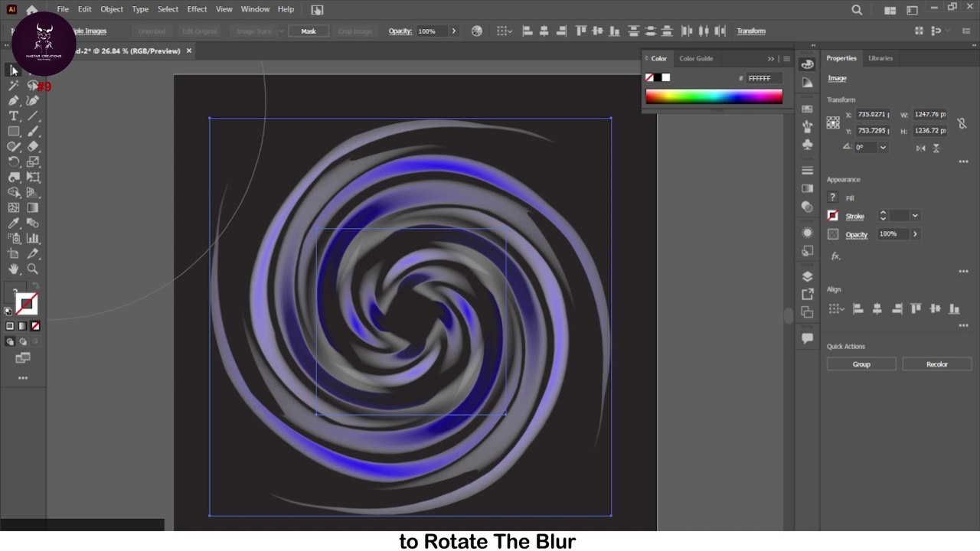980x551 pixels.
Task: Show more Appearance options ellipsis
Action: pyautogui.click(x=963, y=272)
